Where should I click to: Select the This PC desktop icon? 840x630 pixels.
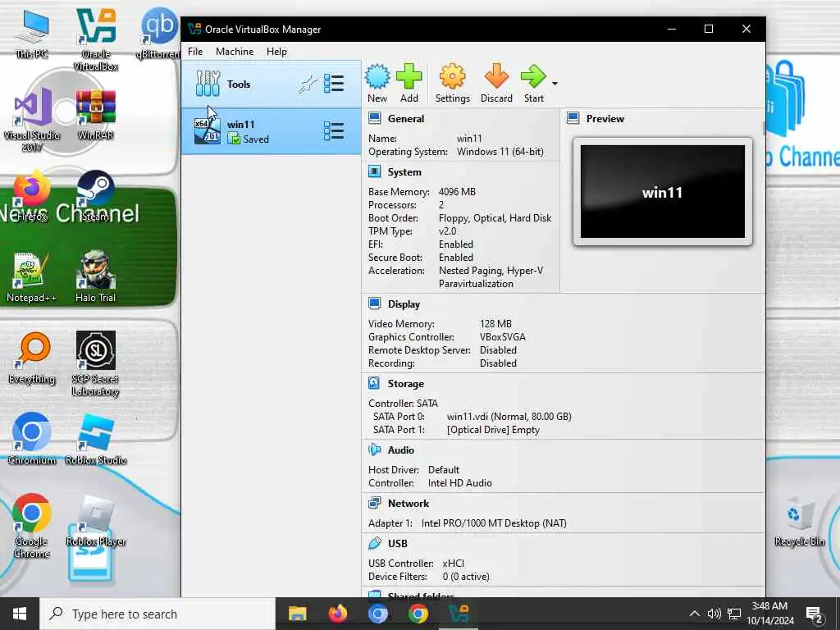click(x=32, y=33)
